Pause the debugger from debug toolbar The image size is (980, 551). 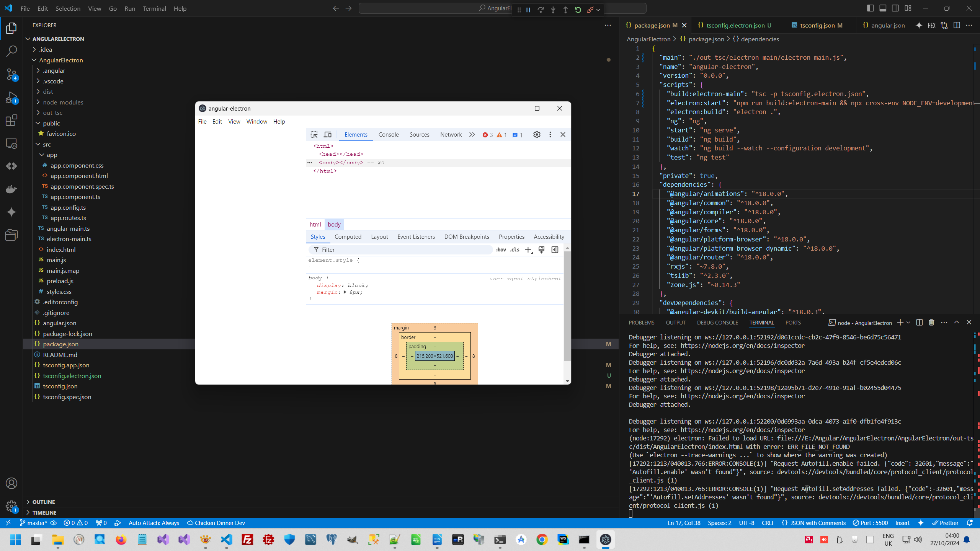pyautogui.click(x=528, y=10)
